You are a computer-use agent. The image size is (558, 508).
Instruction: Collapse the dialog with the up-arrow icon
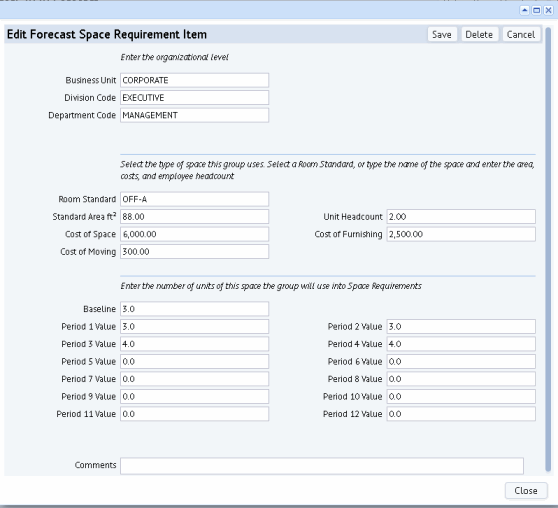524,10
